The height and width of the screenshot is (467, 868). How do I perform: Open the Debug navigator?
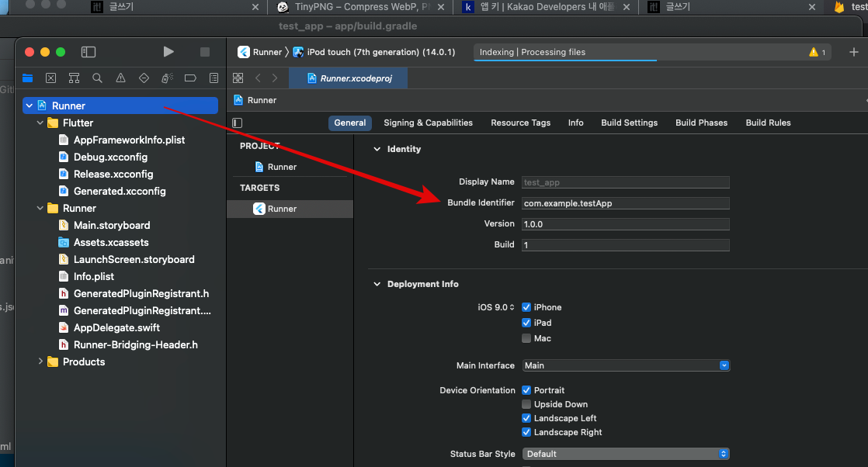click(167, 78)
